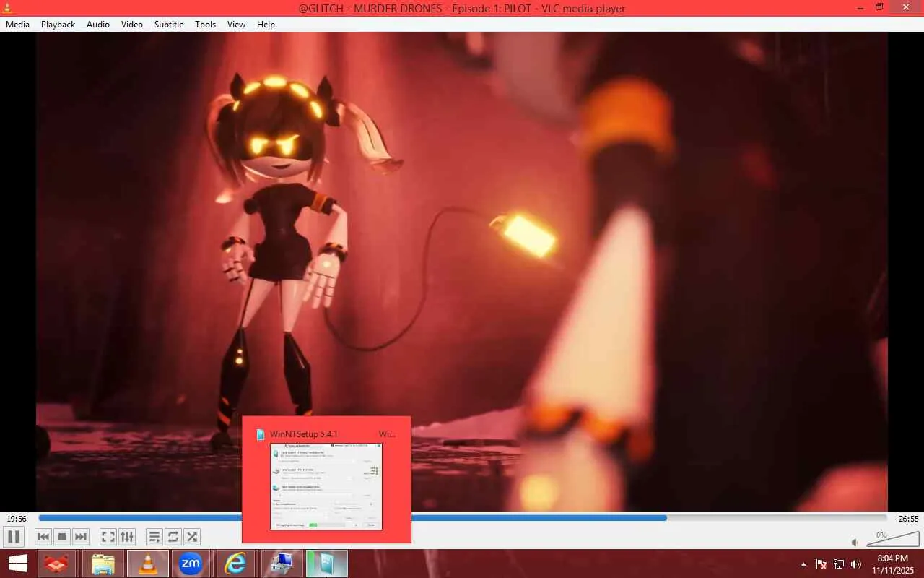Open the Action Center flag icon
Image resolution: width=924 pixels, height=578 pixels.
click(821, 564)
